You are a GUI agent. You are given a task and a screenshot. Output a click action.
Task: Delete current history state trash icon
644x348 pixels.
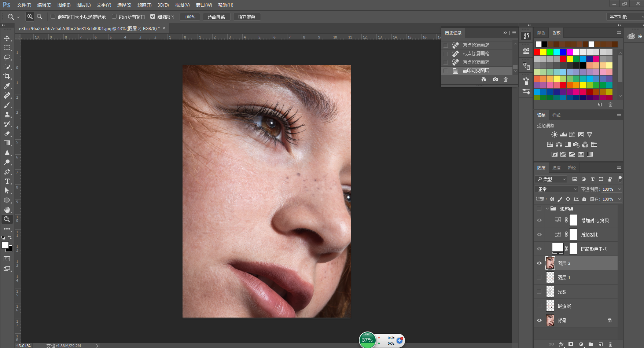(506, 80)
